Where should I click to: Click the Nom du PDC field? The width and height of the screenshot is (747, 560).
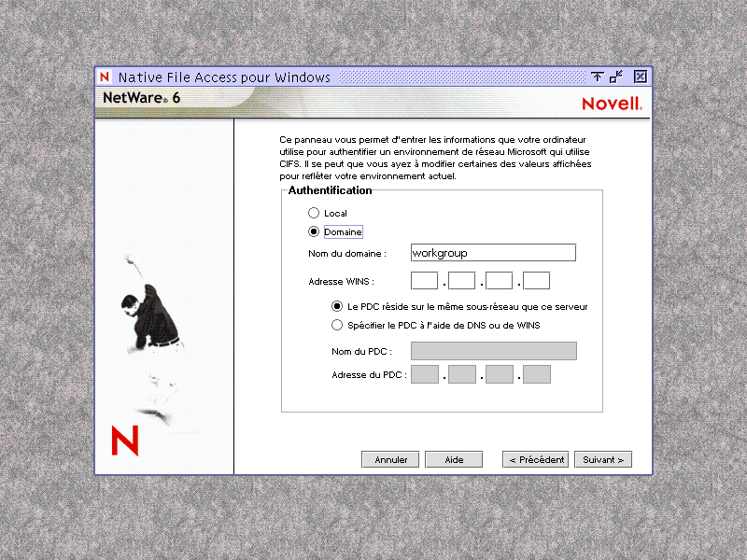click(494, 351)
